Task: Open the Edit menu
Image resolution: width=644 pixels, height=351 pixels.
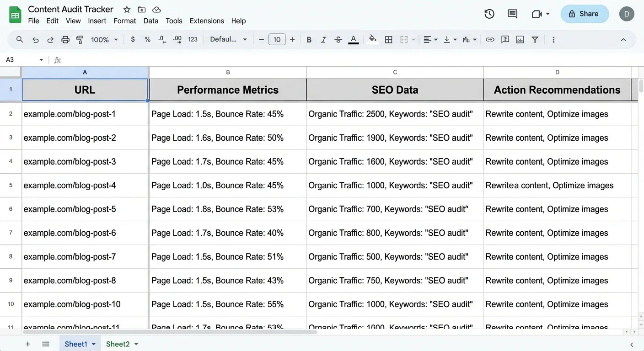Action: click(x=53, y=21)
